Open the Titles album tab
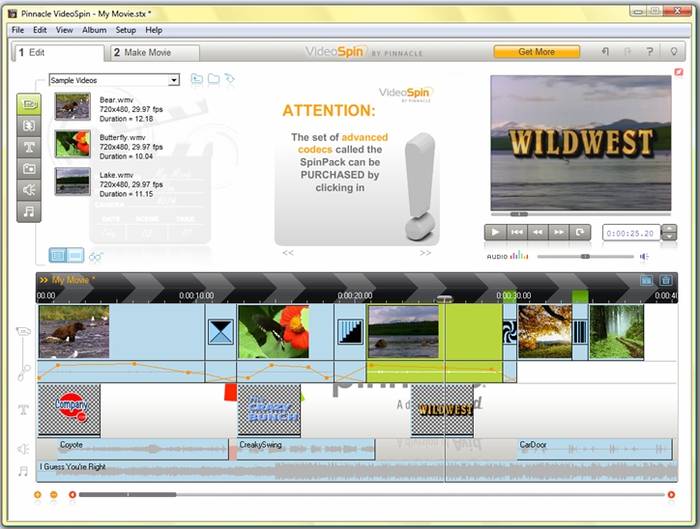Image resolution: width=700 pixels, height=529 pixels. 29,147
